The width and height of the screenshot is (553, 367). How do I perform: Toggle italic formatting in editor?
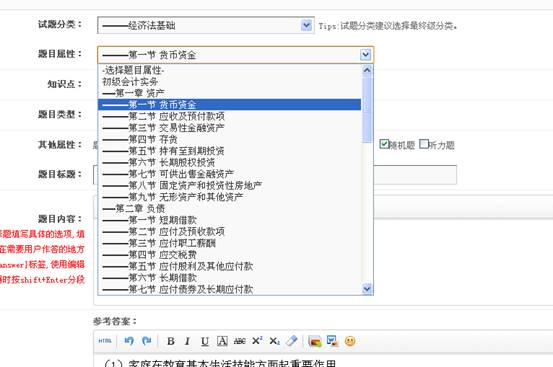[x=187, y=341]
